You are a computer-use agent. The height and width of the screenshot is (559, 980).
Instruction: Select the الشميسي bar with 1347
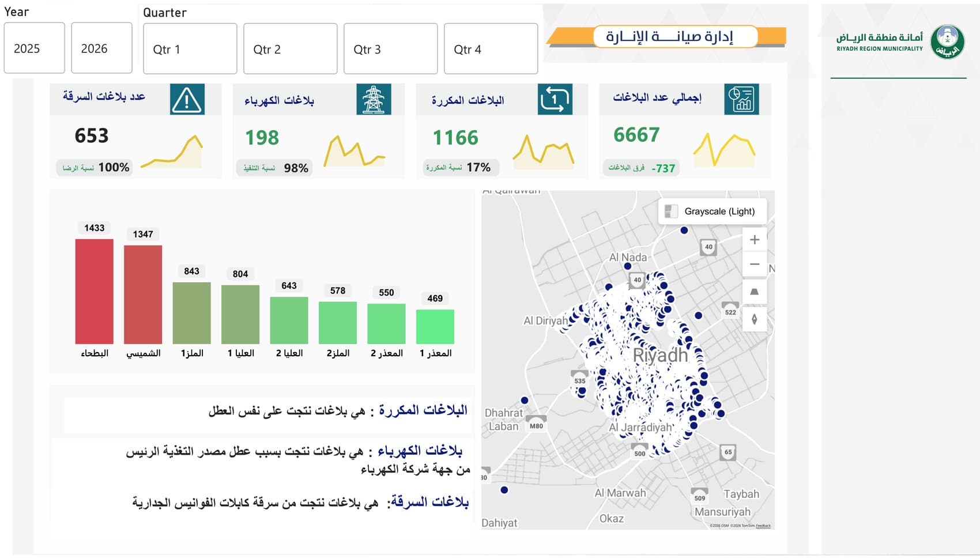point(143,294)
